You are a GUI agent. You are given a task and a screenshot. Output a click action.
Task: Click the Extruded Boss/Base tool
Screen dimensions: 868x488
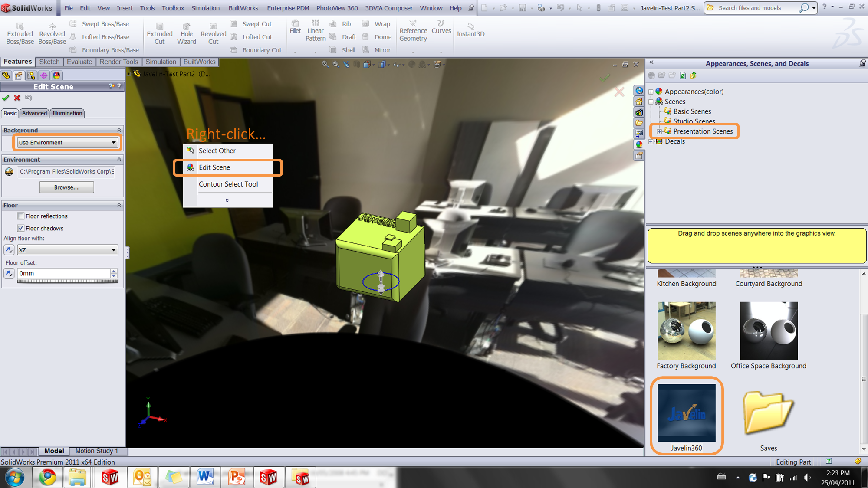point(20,33)
